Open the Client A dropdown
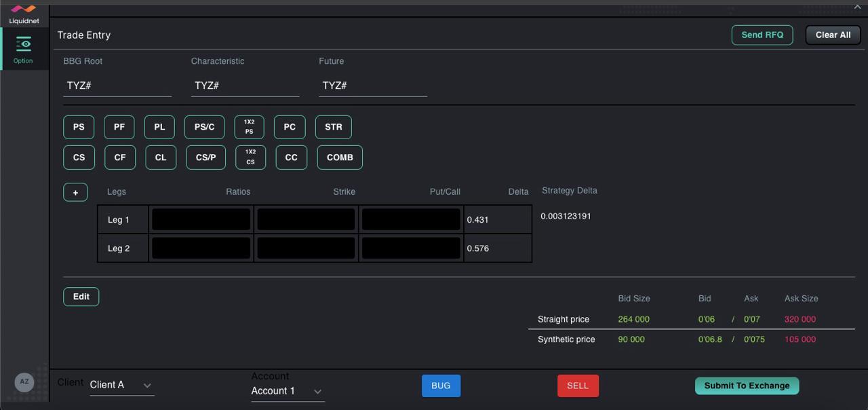 point(122,384)
